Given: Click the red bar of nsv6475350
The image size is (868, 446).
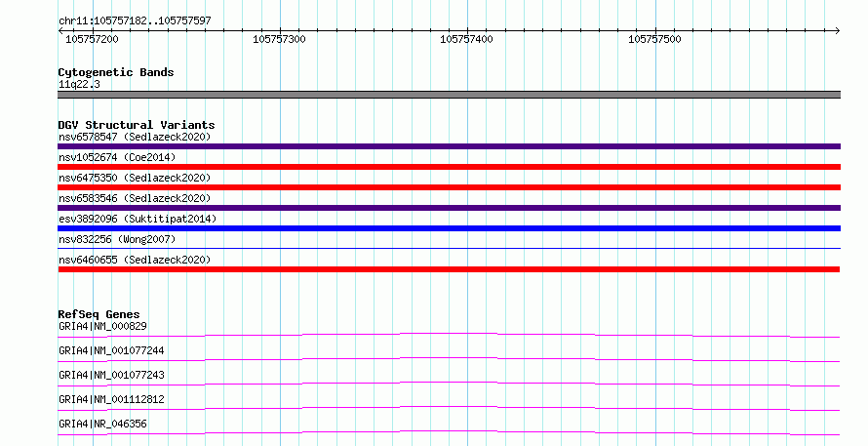Looking at the screenshot, I should [x=449, y=187].
